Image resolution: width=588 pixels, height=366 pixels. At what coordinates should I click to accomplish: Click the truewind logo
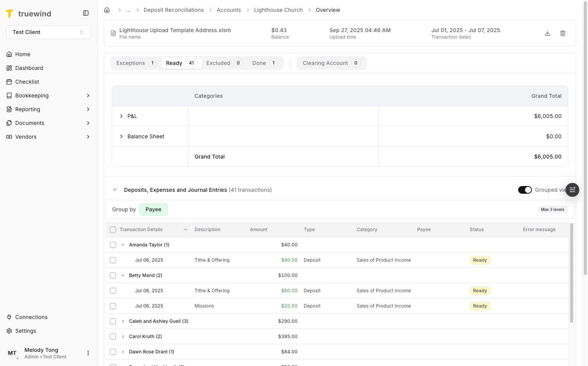[29, 13]
